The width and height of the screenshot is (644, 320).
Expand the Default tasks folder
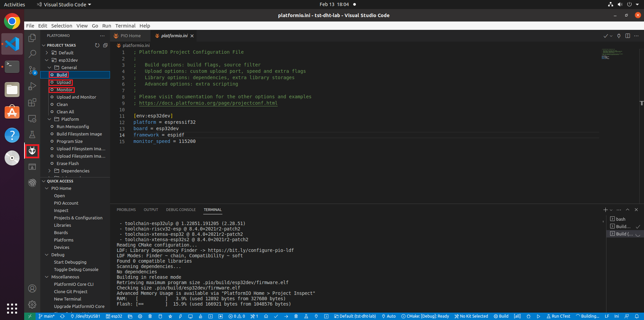[x=47, y=53]
